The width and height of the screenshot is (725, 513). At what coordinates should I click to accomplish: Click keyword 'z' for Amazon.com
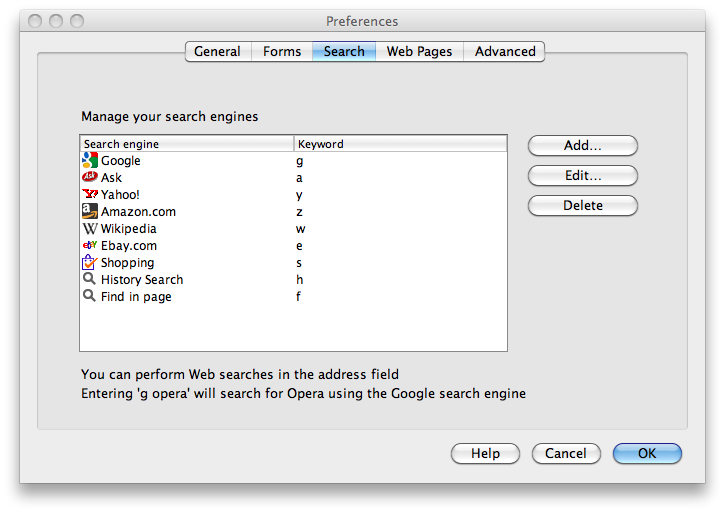pyautogui.click(x=299, y=212)
